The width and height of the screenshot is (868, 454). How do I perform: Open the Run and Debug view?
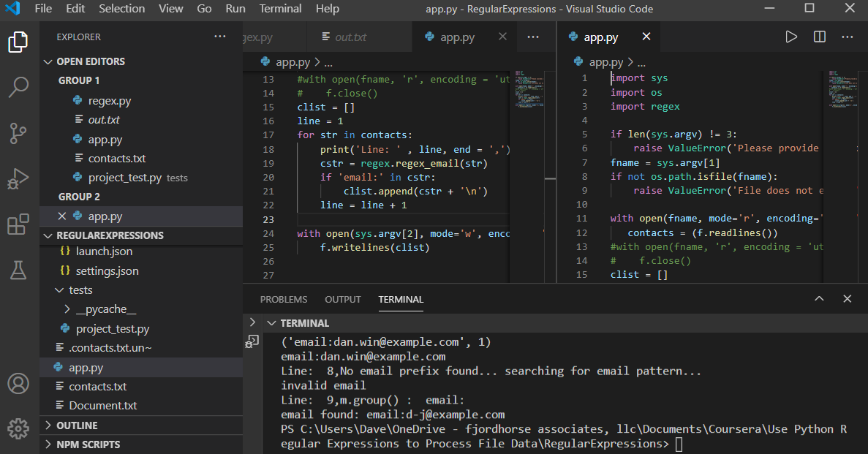pos(18,178)
